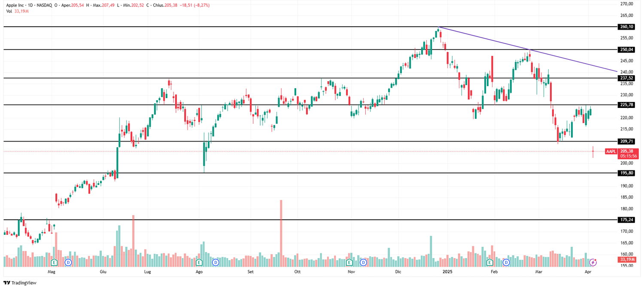Click the 165,00 price axis value
The image size is (644, 289).
(x=627, y=243)
